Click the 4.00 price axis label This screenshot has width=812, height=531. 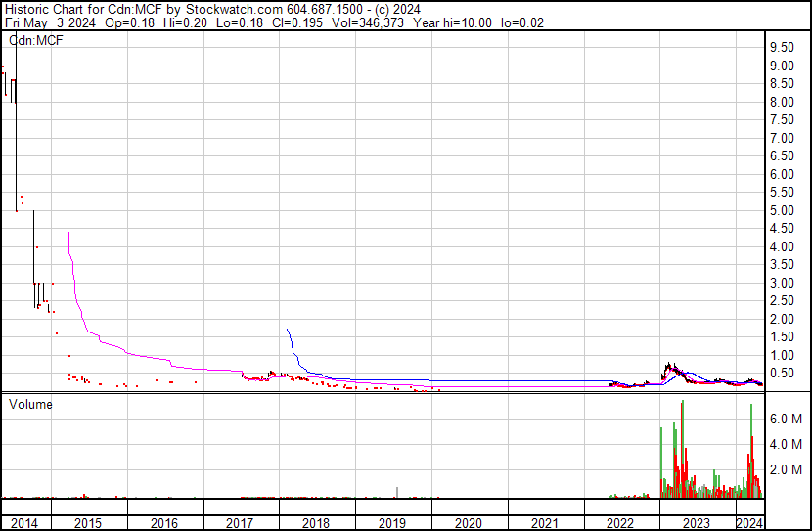click(x=782, y=246)
